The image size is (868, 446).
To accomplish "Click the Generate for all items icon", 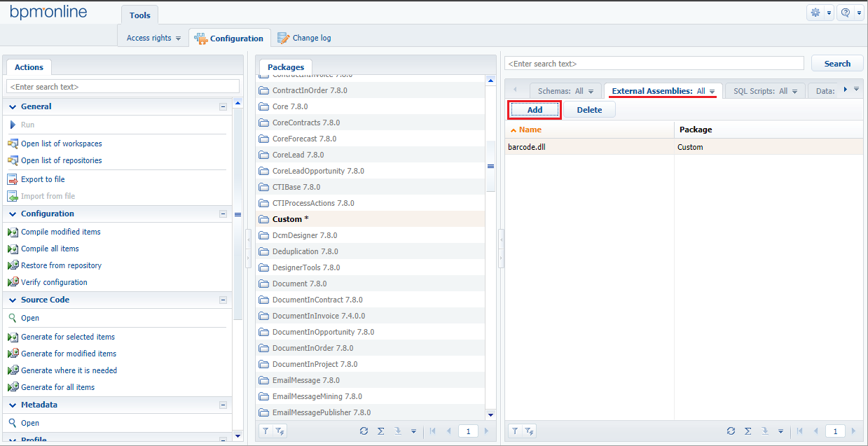I will click(x=13, y=387).
